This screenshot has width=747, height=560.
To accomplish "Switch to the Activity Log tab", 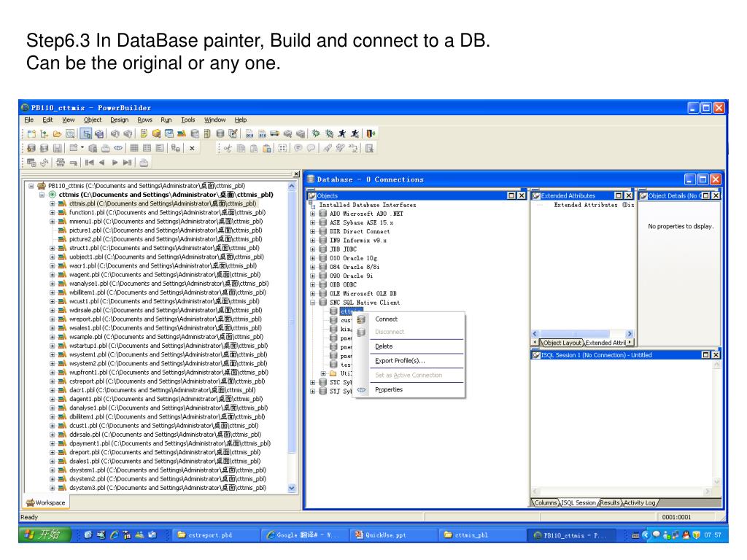I will tap(639, 503).
